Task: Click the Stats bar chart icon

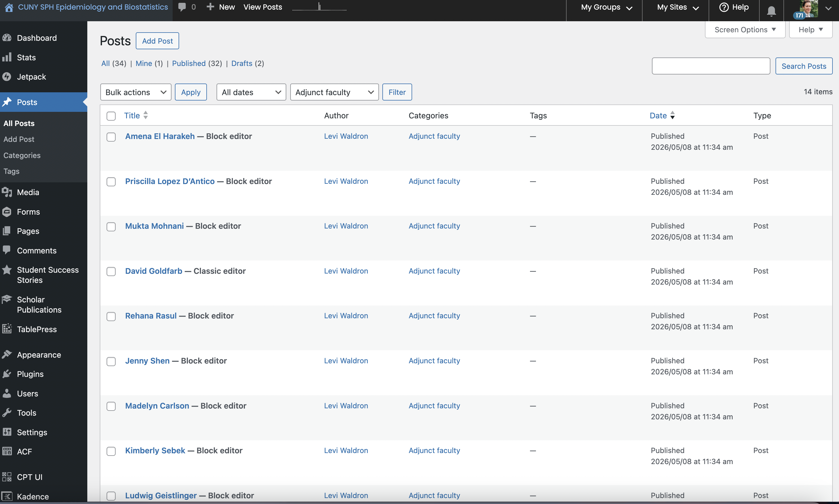Action: click(x=7, y=57)
